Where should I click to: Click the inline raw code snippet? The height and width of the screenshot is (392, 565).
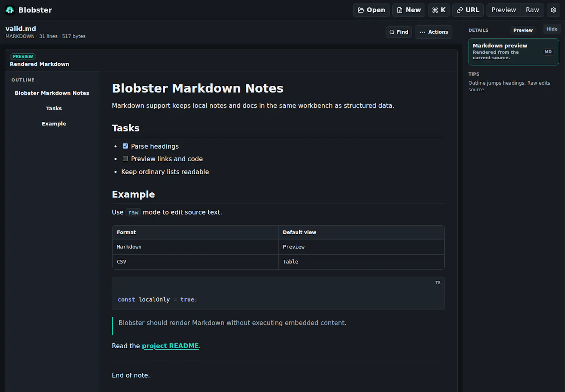[133, 212]
